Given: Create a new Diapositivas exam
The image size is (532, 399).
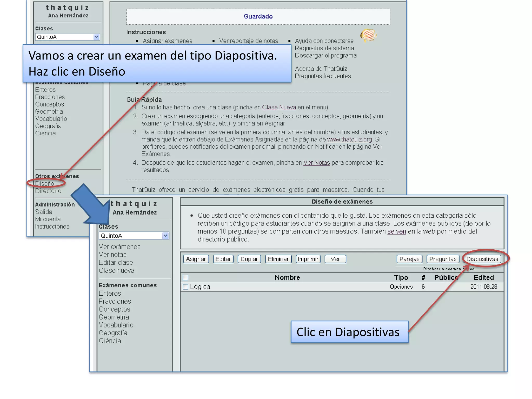Looking at the screenshot, I should 482,259.
